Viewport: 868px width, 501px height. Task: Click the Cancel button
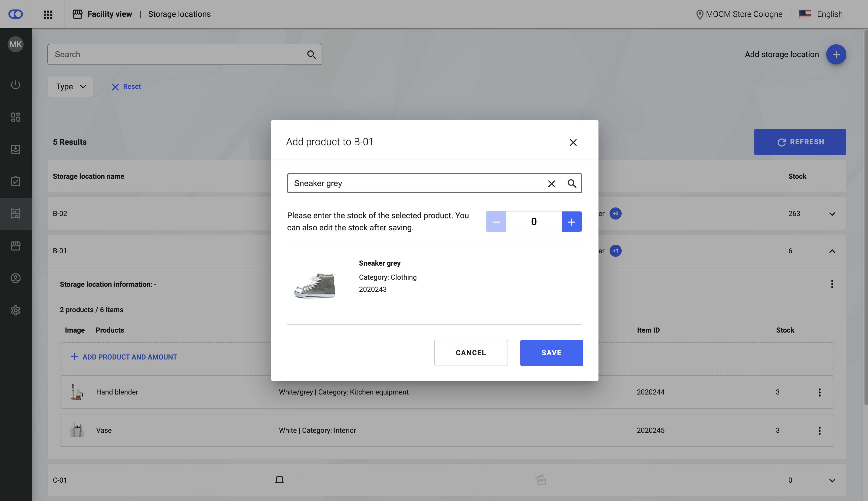coord(471,353)
